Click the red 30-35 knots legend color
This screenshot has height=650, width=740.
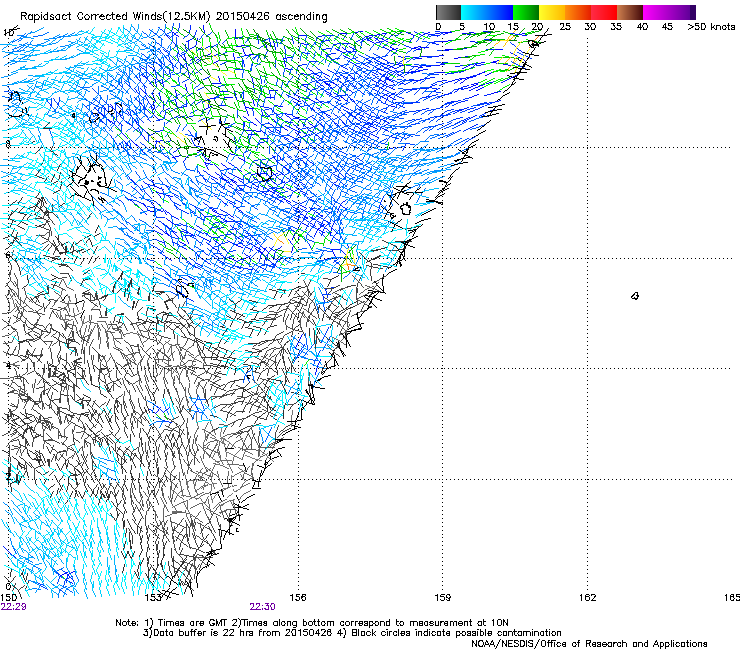604,12
